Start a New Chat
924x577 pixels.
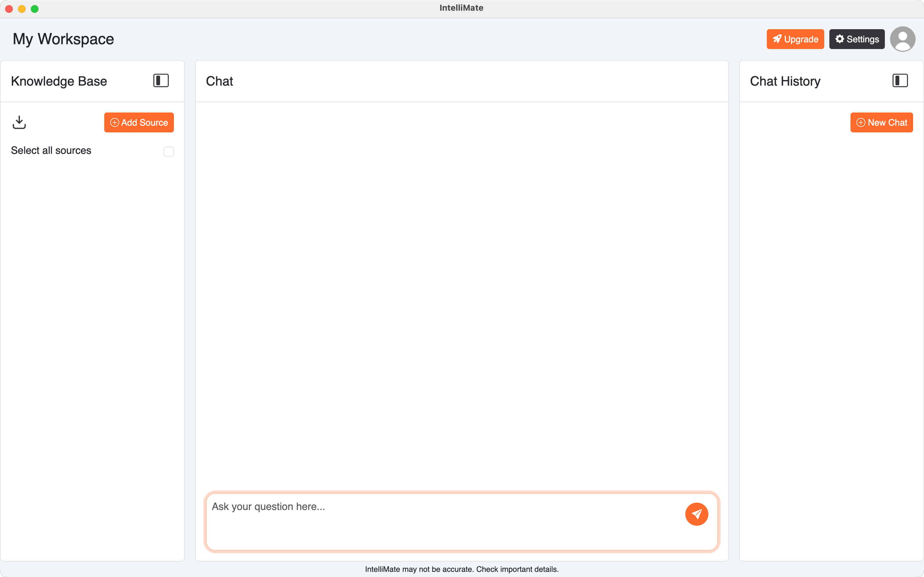tap(882, 122)
